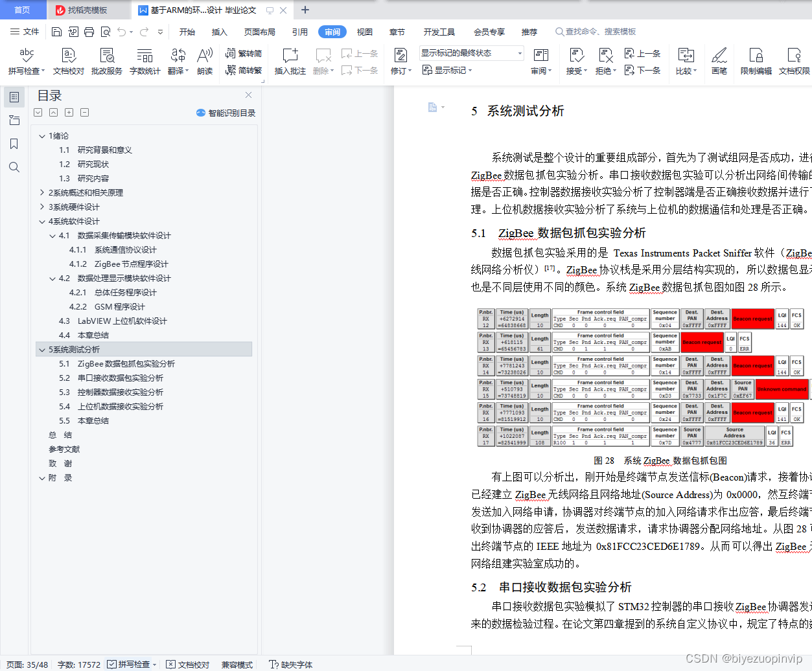The width and height of the screenshot is (812, 671).
Task: Expand the 3系统硬件设计 section
Action: [x=42, y=207]
